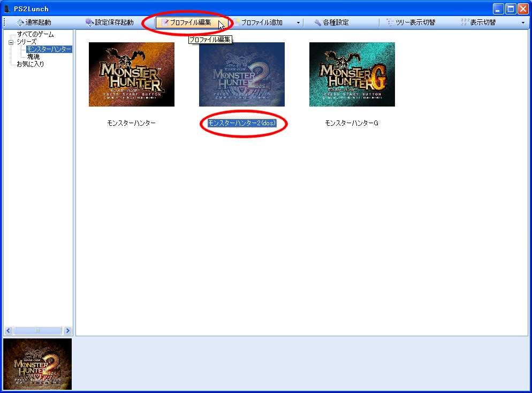This screenshot has width=532, height=393.
Task: Click the 表示切替 grid icon
Action: click(465, 22)
